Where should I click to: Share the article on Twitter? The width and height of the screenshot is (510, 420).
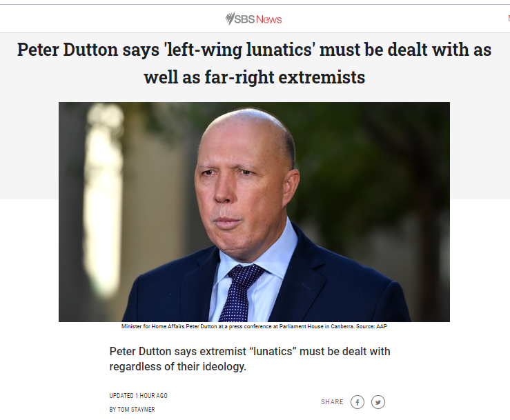pyautogui.click(x=378, y=402)
